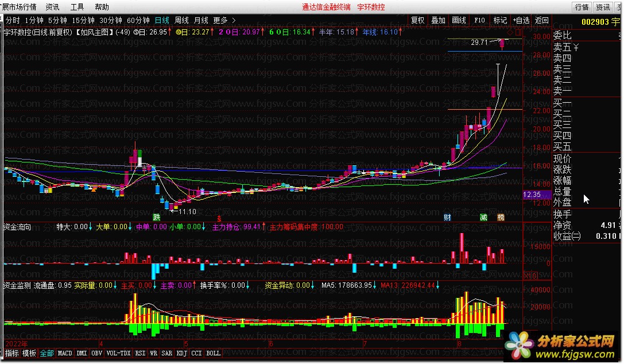The image size is (624, 364).
Task: Select the 周线 weekly period
Action: pyautogui.click(x=181, y=20)
